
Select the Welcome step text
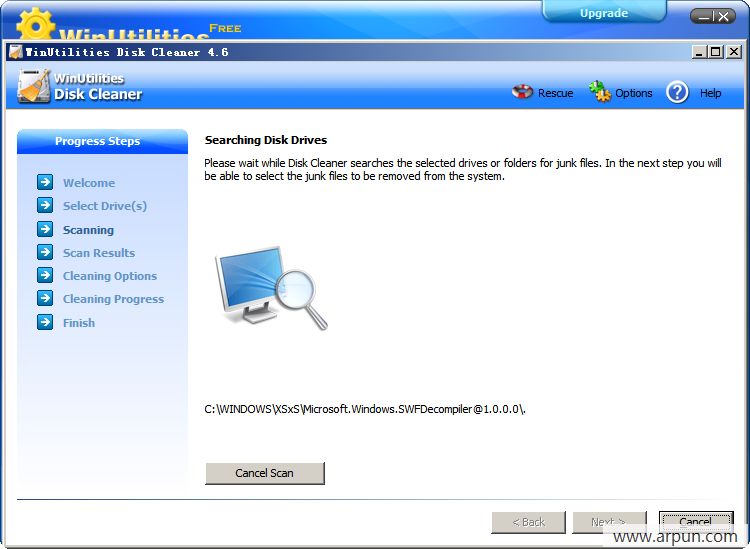coord(89,183)
